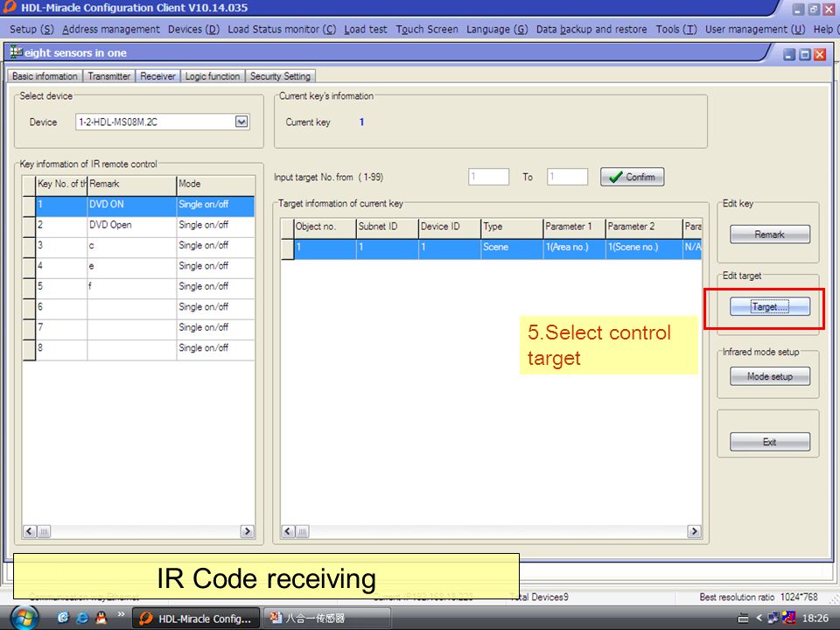Open the Tools (T) menu

pyautogui.click(x=676, y=29)
